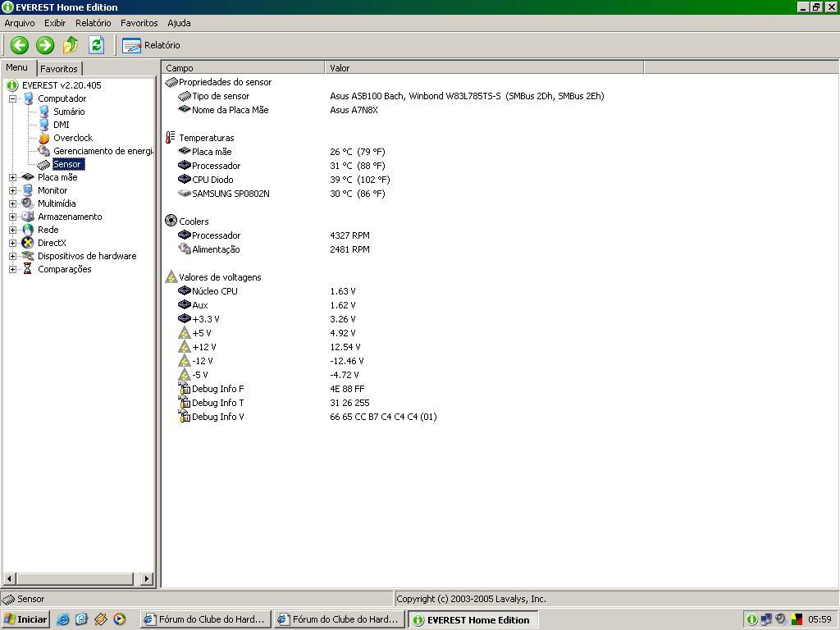The height and width of the screenshot is (630, 840).
Task: Open the Arquivo menu
Action: (20, 23)
